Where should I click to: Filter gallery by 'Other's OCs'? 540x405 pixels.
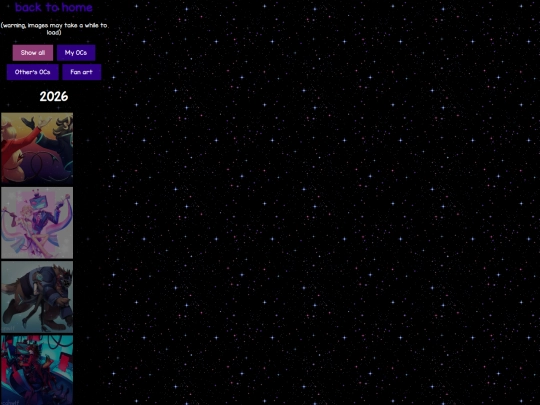pos(32,72)
